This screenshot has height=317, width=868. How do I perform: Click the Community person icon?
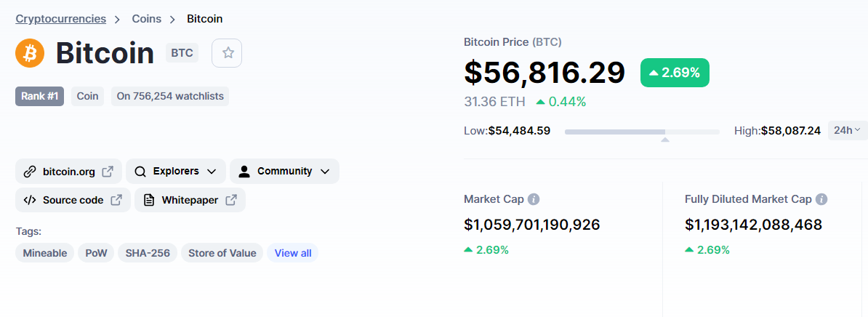pyautogui.click(x=244, y=172)
